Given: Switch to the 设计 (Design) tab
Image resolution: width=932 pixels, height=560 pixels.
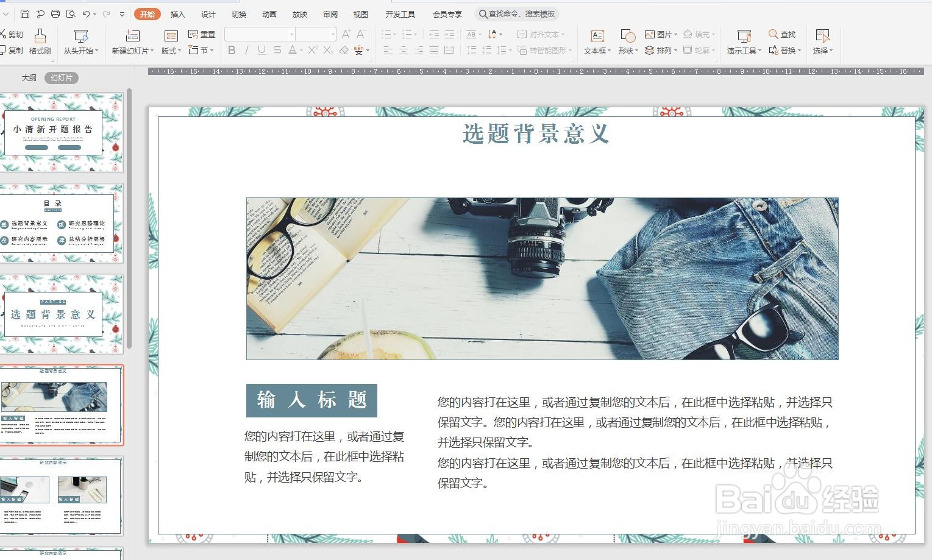Looking at the screenshot, I should (x=208, y=14).
